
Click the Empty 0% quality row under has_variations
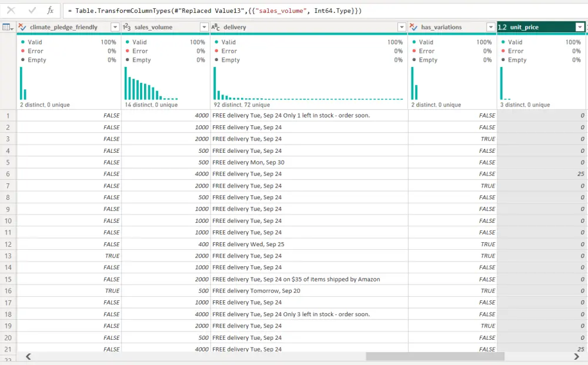click(452, 60)
